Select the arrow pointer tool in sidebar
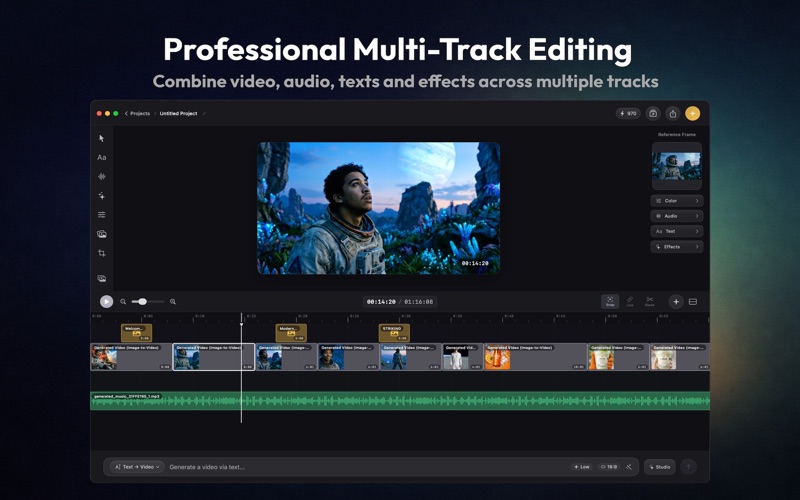 102,138
